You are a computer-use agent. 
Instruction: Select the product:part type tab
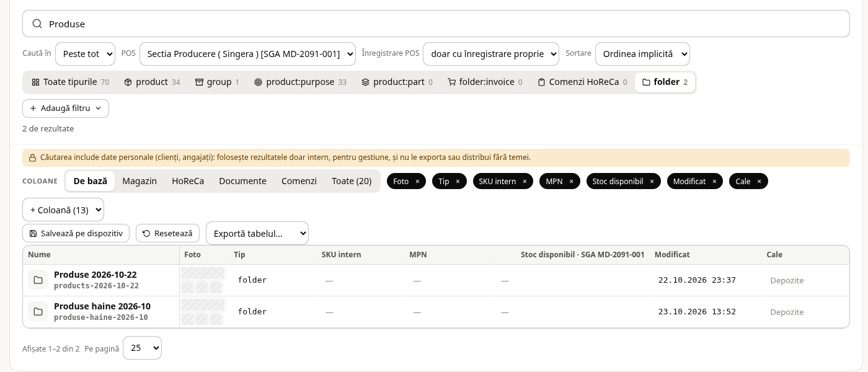coord(397,82)
